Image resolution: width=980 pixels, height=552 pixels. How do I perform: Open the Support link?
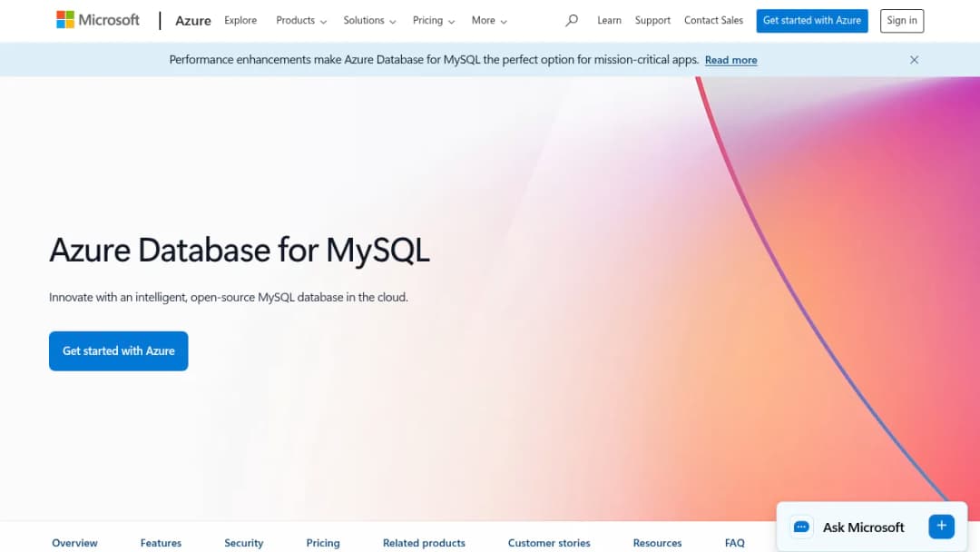(652, 20)
